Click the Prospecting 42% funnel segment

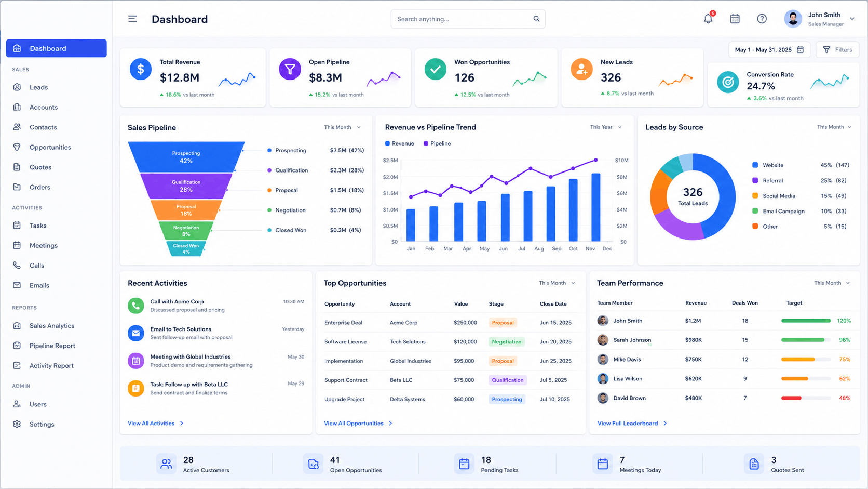pyautogui.click(x=186, y=157)
